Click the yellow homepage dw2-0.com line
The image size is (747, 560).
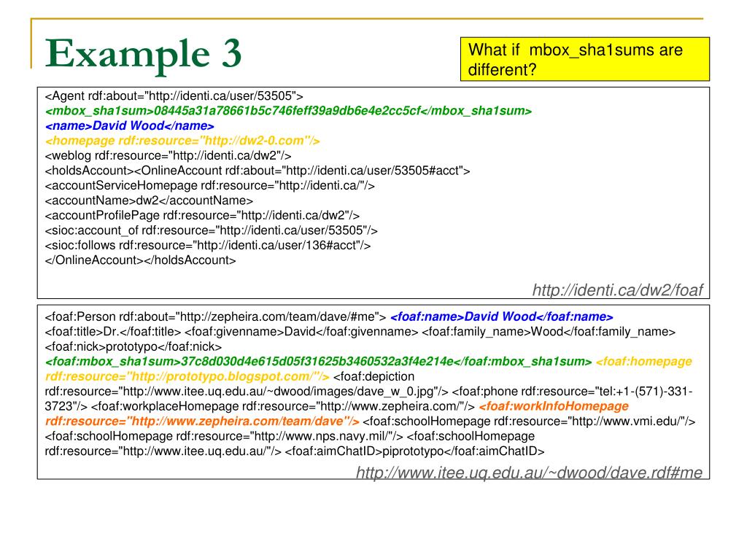pos(182,141)
